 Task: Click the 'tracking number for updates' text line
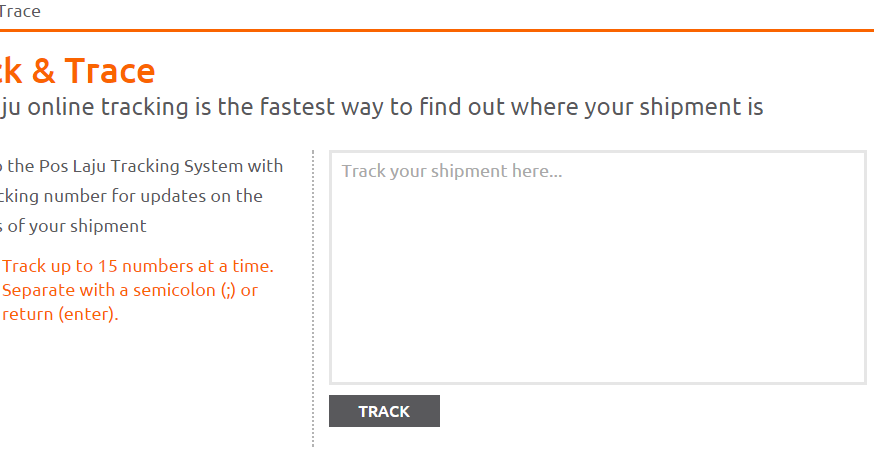(x=130, y=196)
